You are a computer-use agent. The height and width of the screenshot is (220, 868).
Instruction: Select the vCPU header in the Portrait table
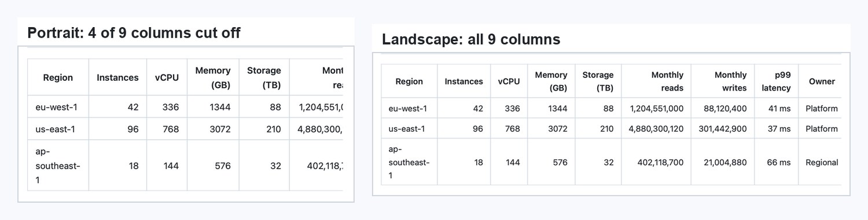click(x=167, y=77)
